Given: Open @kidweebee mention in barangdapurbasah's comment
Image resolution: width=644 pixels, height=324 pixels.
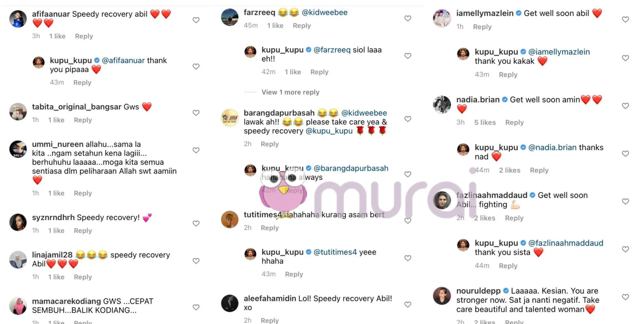Looking at the screenshot, I should tap(364, 113).
